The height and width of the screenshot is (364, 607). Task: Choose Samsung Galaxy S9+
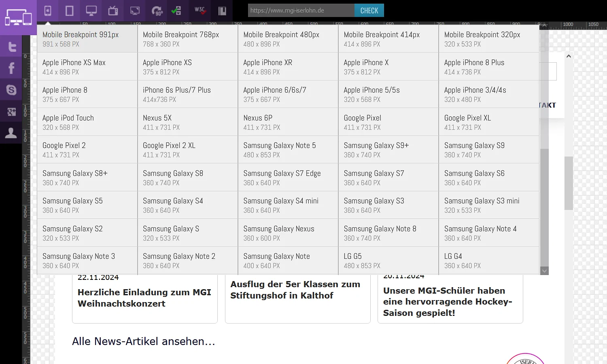[x=388, y=150]
